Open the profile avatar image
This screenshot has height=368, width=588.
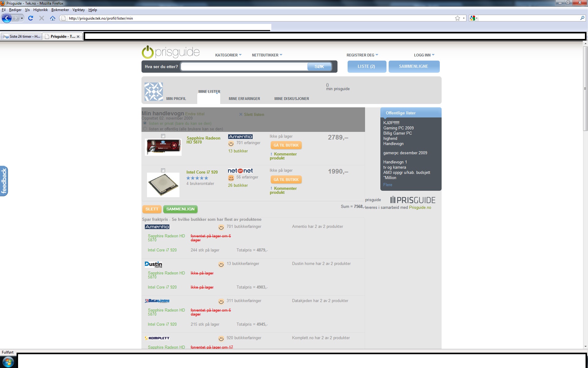154,92
